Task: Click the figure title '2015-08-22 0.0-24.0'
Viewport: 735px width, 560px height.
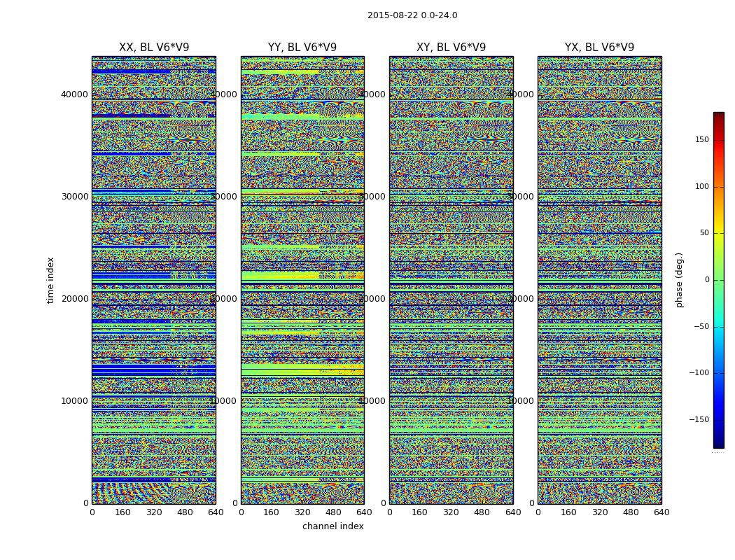Action: 412,15
